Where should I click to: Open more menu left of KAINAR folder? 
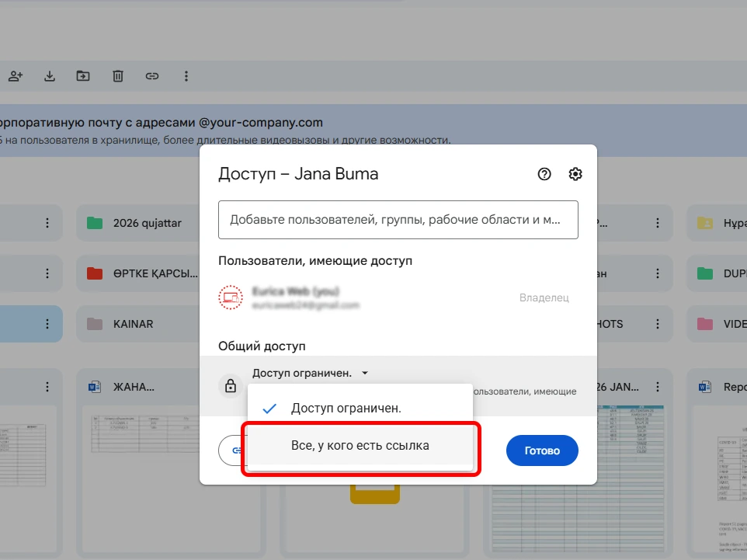47,324
